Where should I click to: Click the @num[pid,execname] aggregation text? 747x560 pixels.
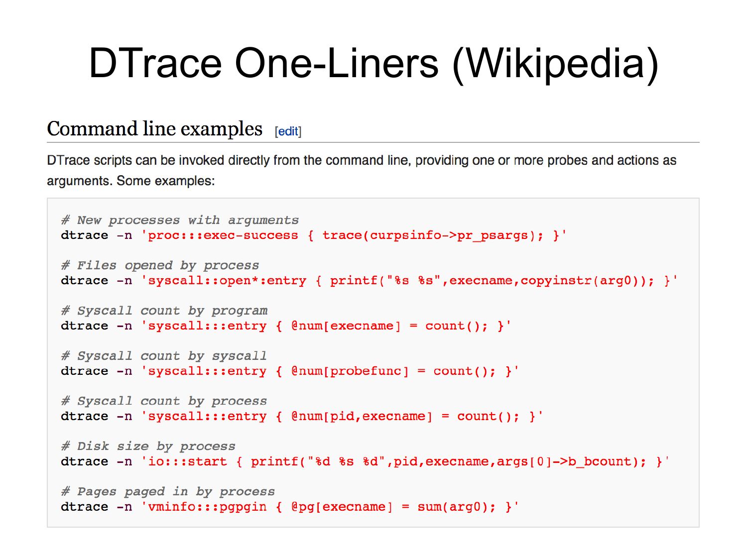(x=362, y=417)
